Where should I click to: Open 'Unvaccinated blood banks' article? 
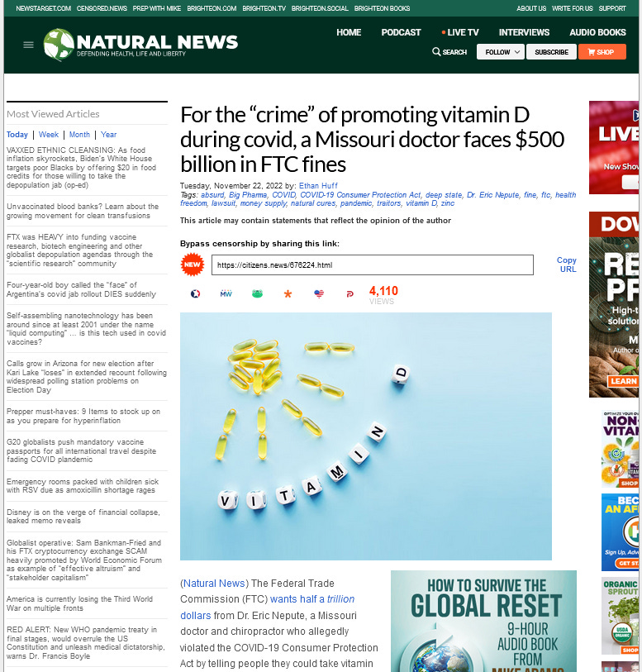click(83, 211)
